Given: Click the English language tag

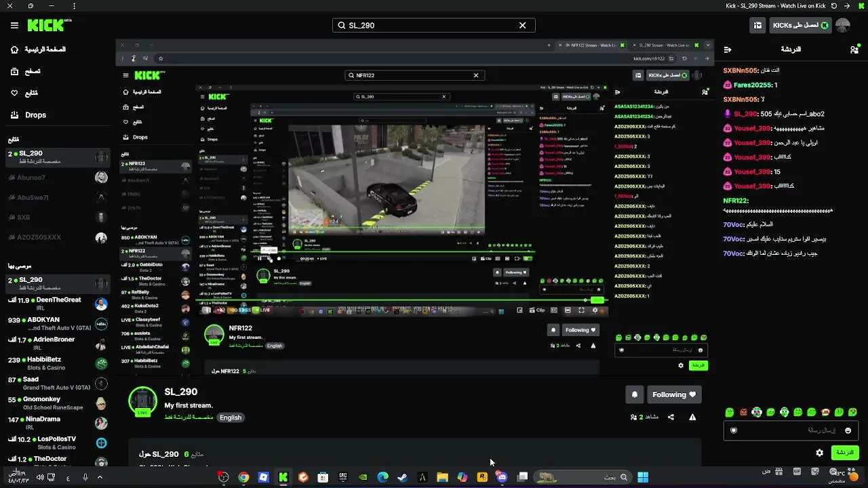Looking at the screenshot, I should tap(230, 418).
